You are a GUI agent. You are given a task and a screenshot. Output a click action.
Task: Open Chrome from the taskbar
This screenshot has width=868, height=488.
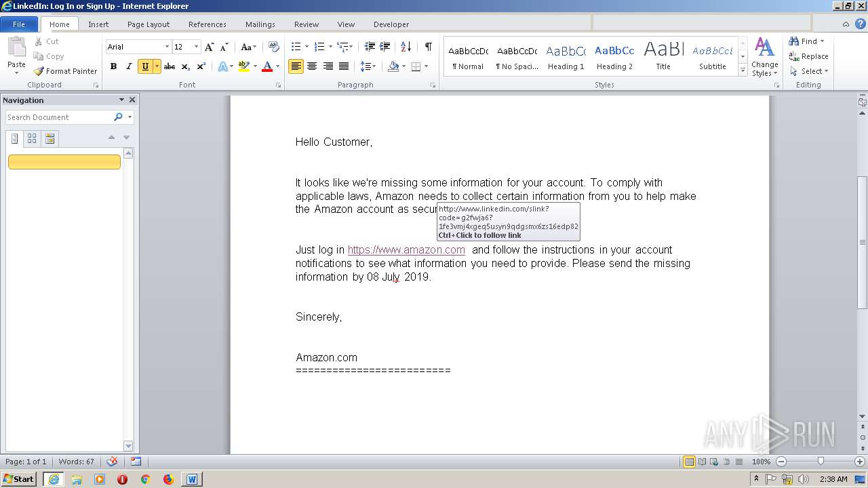coord(145,479)
